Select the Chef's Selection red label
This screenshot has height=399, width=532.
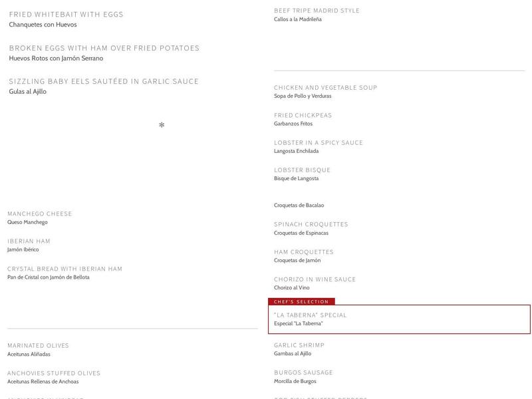(301, 302)
